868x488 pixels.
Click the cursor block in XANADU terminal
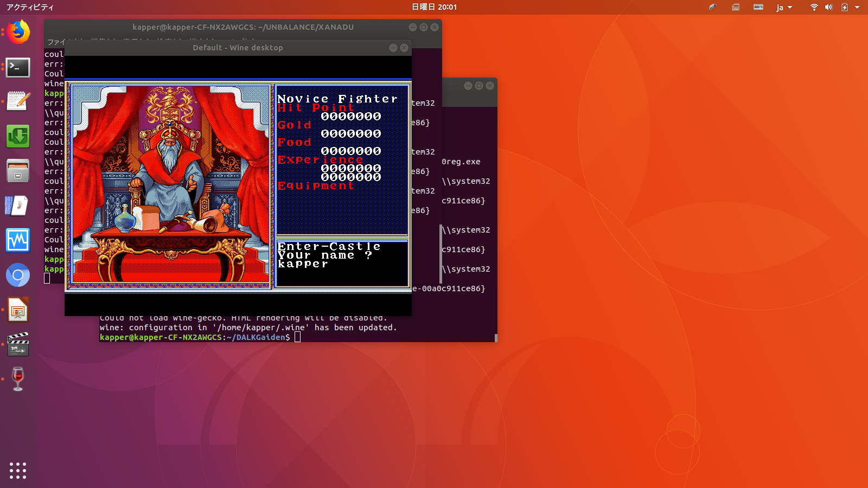(47, 278)
